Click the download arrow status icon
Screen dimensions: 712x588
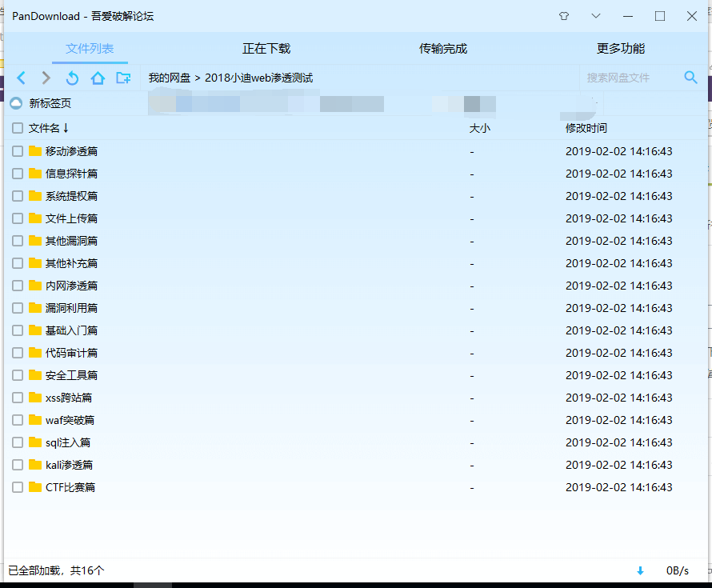click(x=640, y=570)
